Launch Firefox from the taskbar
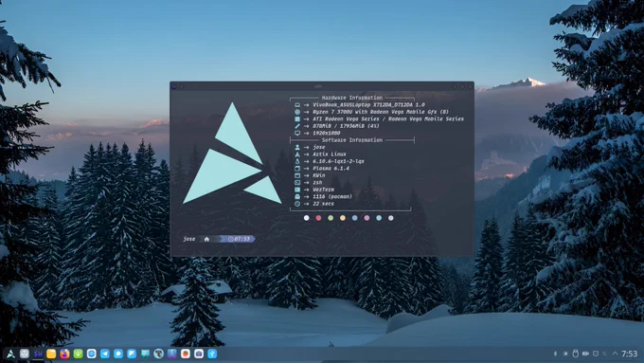 [64, 354]
